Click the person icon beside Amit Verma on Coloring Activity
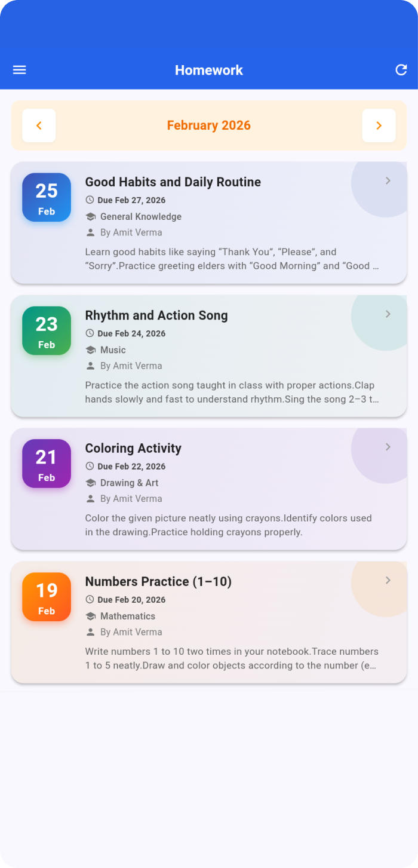This screenshot has width=418, height=868. (x=90, y=498)
